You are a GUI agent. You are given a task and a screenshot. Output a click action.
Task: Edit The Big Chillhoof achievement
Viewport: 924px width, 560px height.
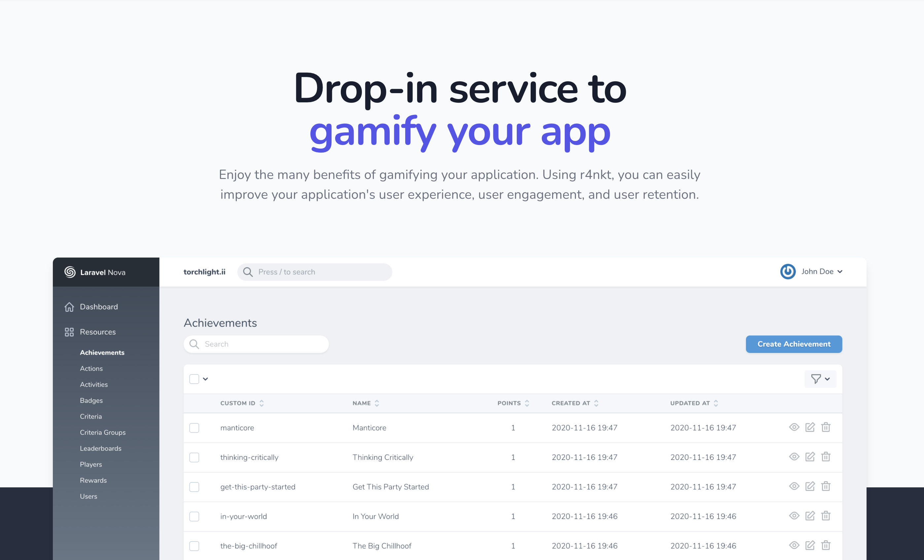(x=810, y=545)
